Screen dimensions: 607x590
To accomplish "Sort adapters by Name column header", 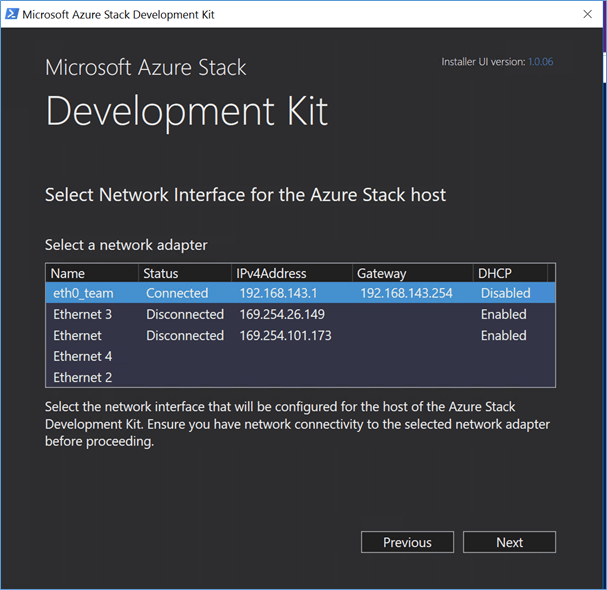I will point(92,273).
